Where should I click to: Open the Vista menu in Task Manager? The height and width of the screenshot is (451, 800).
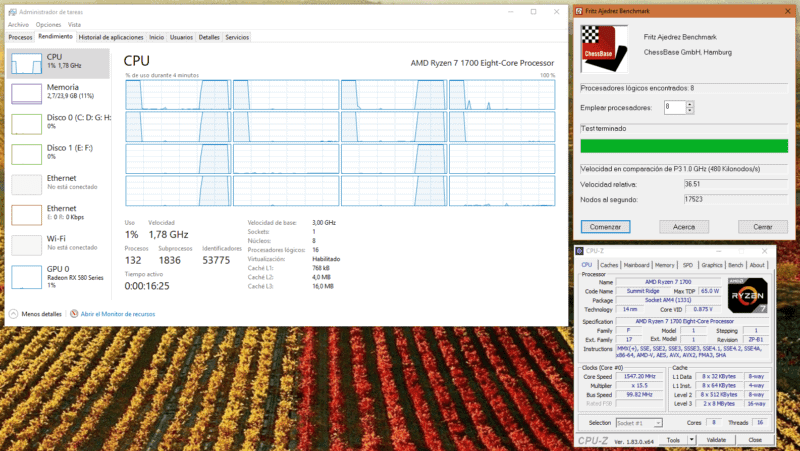[x=74, y=24]
